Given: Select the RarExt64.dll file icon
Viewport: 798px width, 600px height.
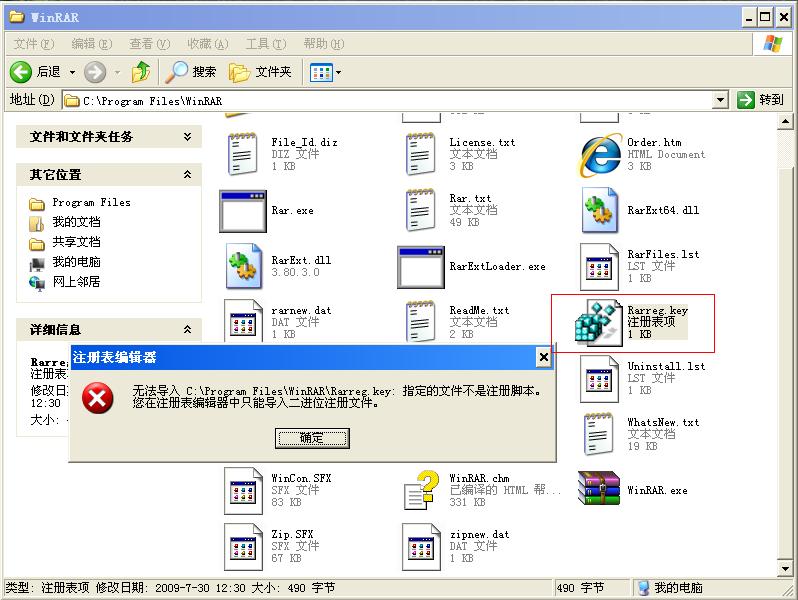Looking at the screenshot, I should 600,210.
